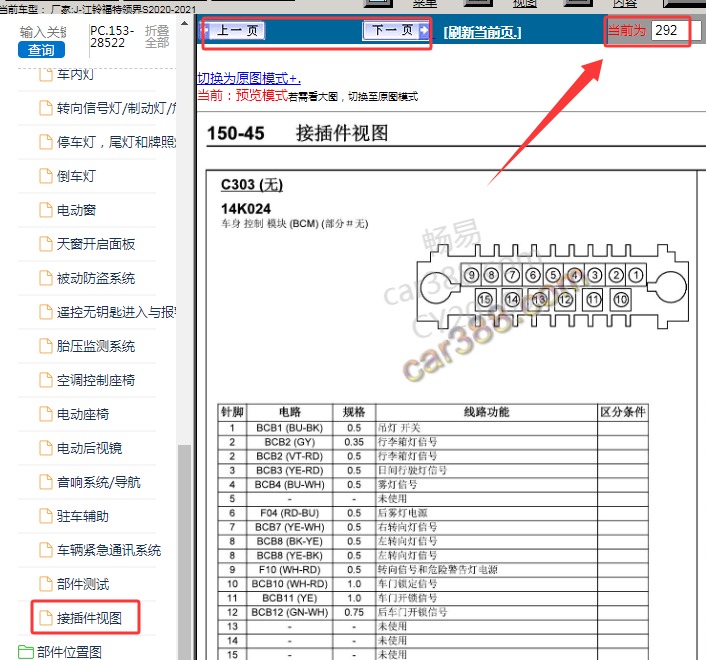The image size is (706, 660).
Task: Expand the 部件位置图 folder
Action: pos(69,652)
